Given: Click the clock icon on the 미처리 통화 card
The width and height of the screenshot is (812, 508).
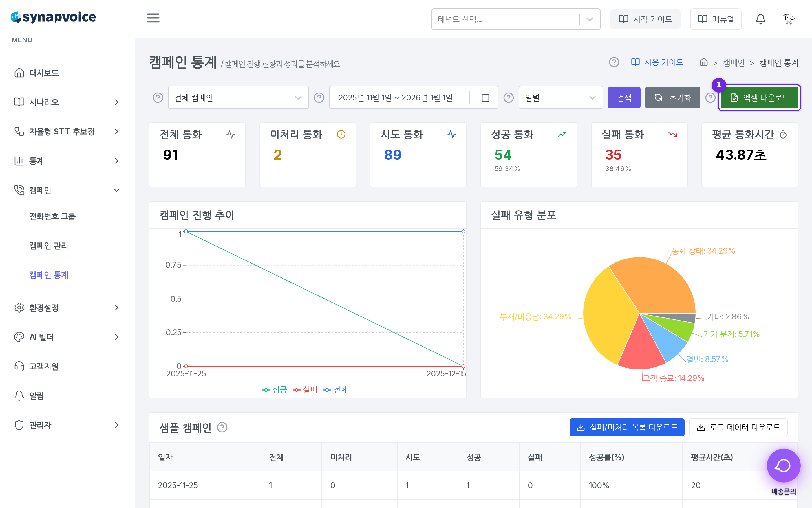Looking at the screenshot, I should pos(341,134).
